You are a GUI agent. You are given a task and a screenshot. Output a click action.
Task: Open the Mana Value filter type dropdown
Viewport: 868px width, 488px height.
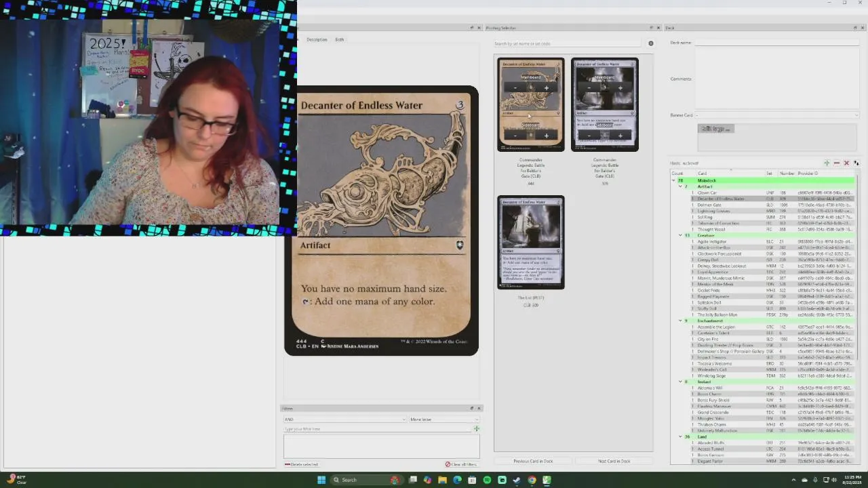click(x=443, y=419)
